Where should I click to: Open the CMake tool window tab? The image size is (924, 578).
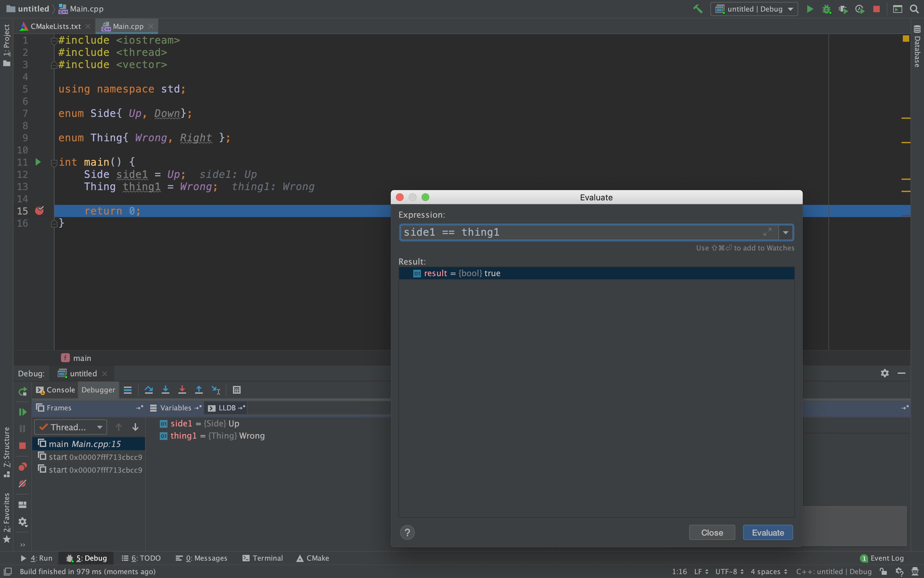tap(313, 558)
